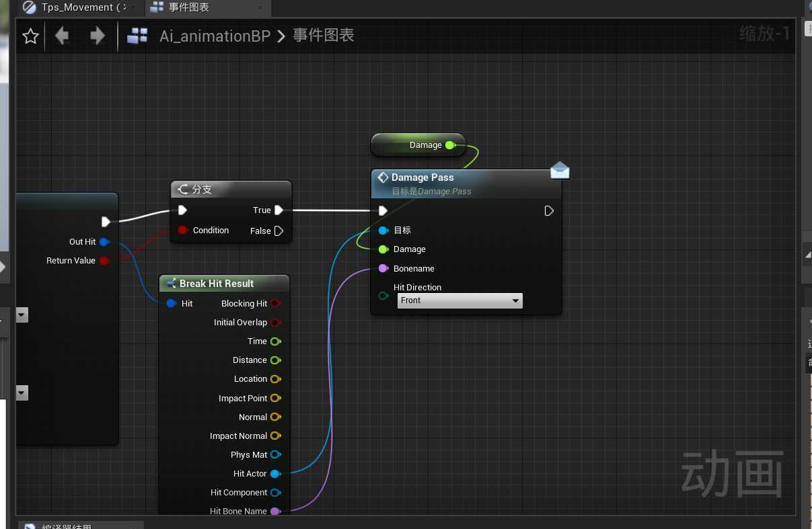The width and height of the screenshot is (812, 529).
Task: Select the 分支 branch node header
Action: 231,190
